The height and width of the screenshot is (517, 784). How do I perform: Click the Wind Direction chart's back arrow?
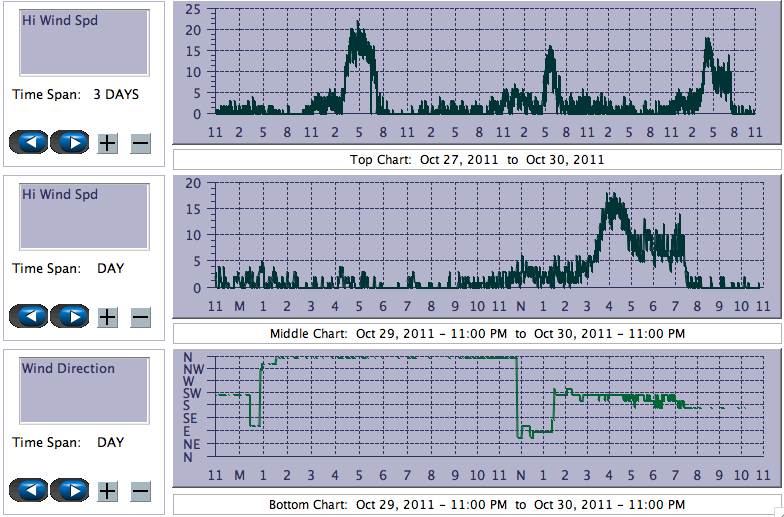click(x=29, y=491)
